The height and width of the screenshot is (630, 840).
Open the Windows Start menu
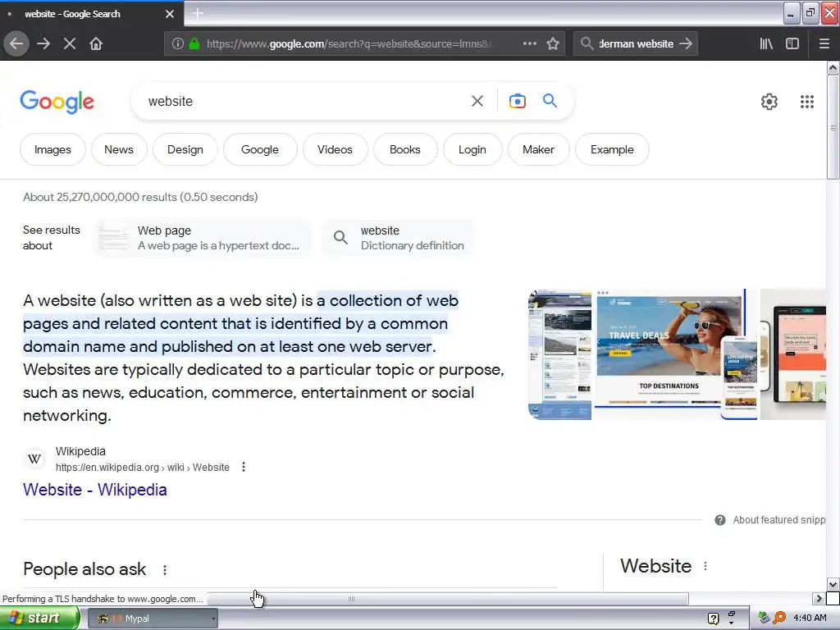(38, 619)
